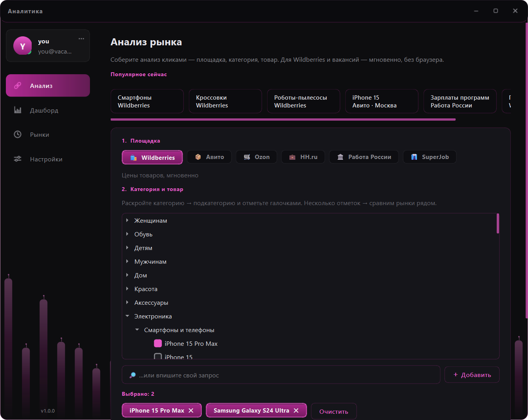Expand the Женщинам category
Screen dimensions: 528x420
pyautogui.click(x=127, y=220)
